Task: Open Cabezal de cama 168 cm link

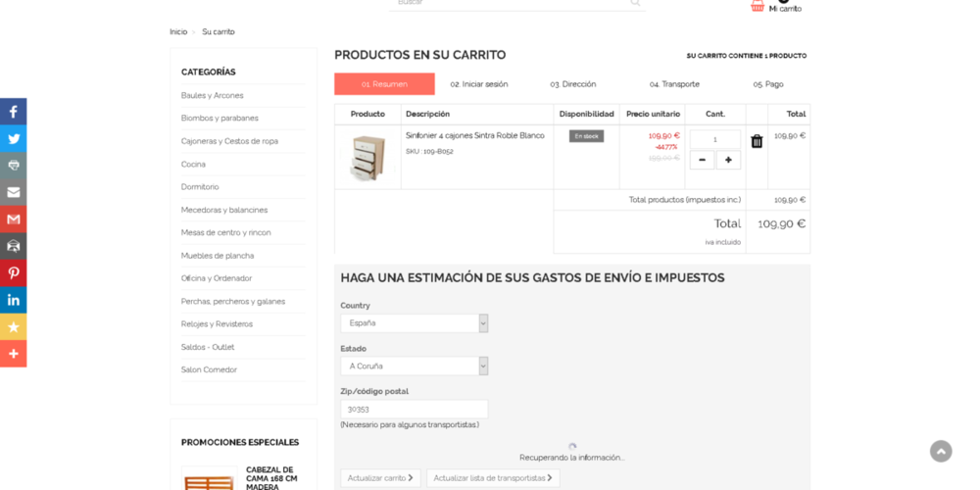Action: coord(271,478)
